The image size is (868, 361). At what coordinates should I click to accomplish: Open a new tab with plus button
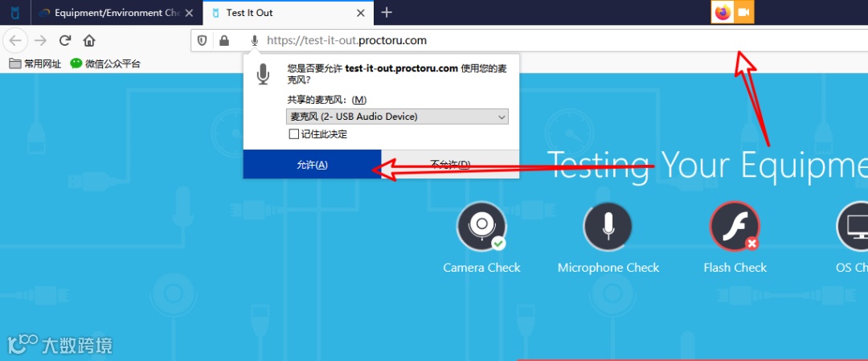387,12
